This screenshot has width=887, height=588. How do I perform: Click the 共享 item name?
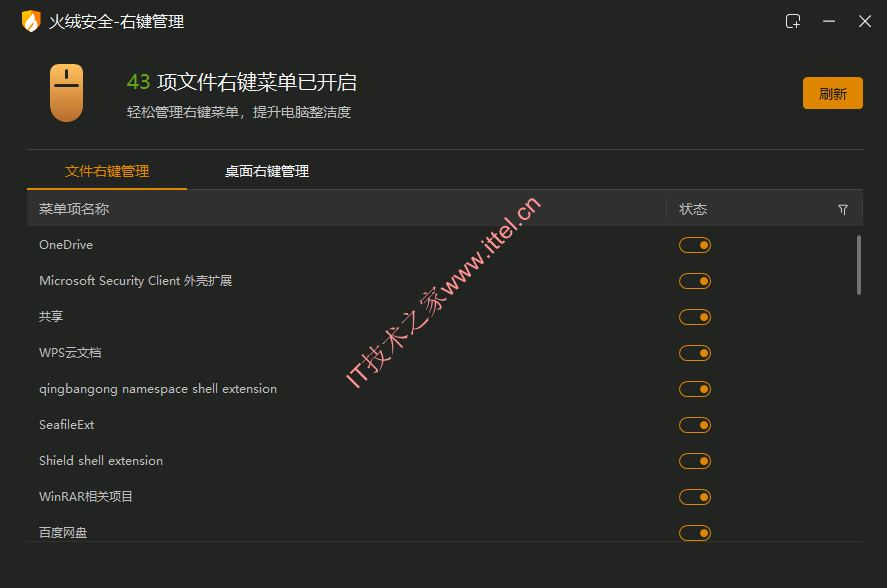point(51,316)
